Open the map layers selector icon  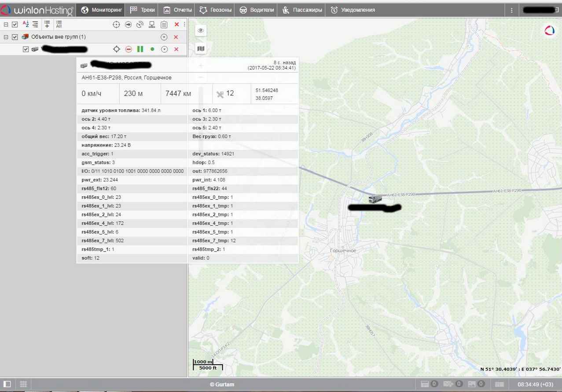pos(201,49)
